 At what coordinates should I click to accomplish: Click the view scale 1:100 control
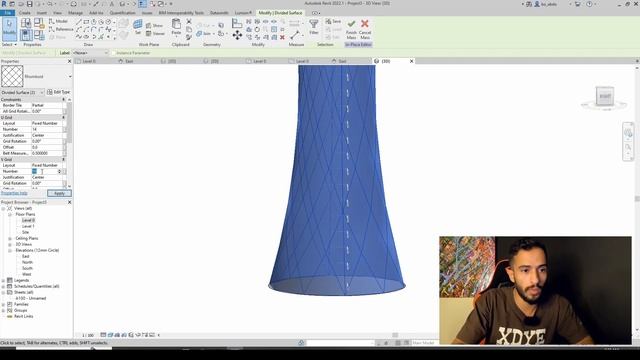88,335
